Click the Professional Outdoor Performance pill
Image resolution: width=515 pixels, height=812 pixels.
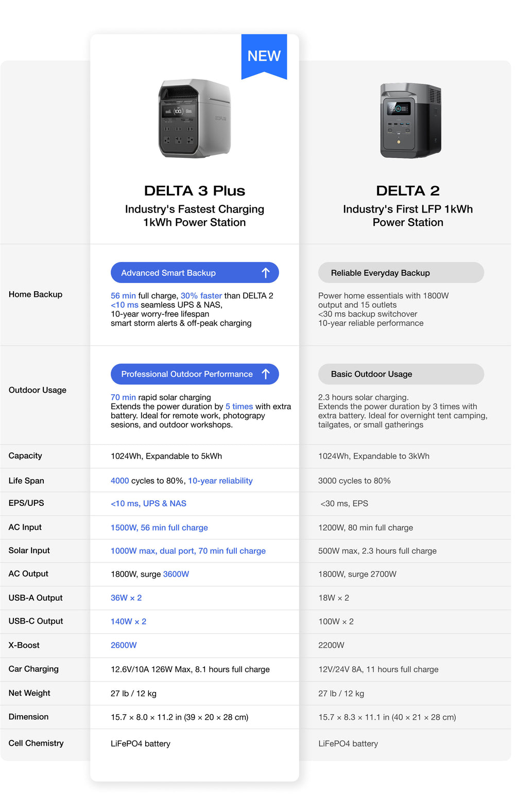click(x=194, y=374)
